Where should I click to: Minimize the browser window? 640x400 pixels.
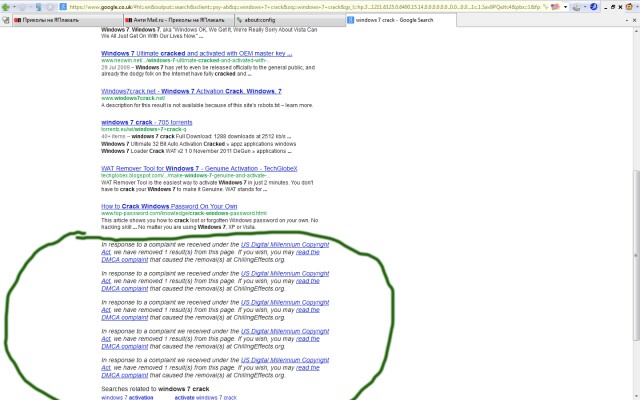tap(606, 7)
